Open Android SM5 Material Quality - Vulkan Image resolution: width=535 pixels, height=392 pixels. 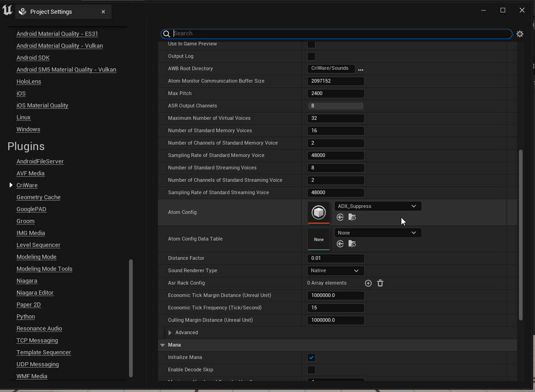pos(66,70)
